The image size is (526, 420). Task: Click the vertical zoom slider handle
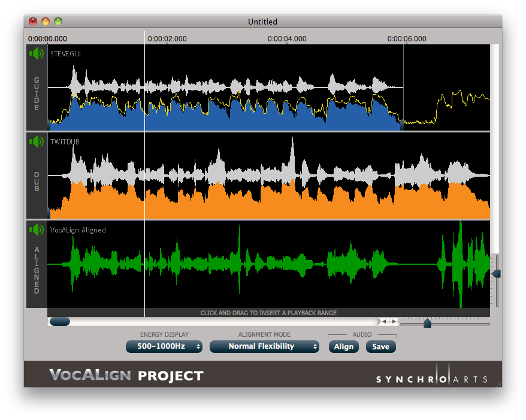click(496, 274)
